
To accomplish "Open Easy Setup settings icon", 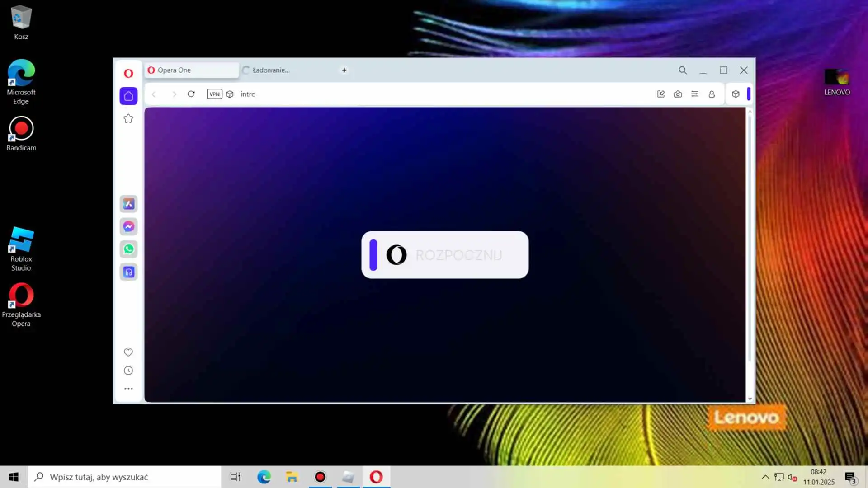I will click(x=695, y=94).
